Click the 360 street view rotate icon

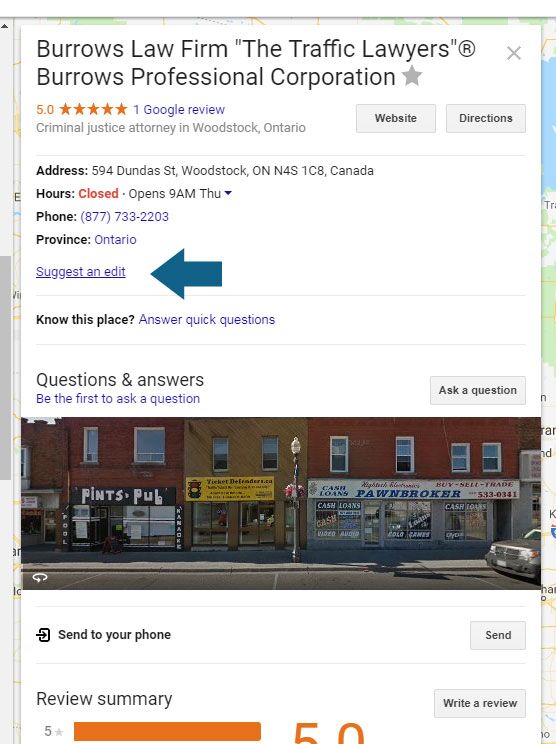pos(40,577)
